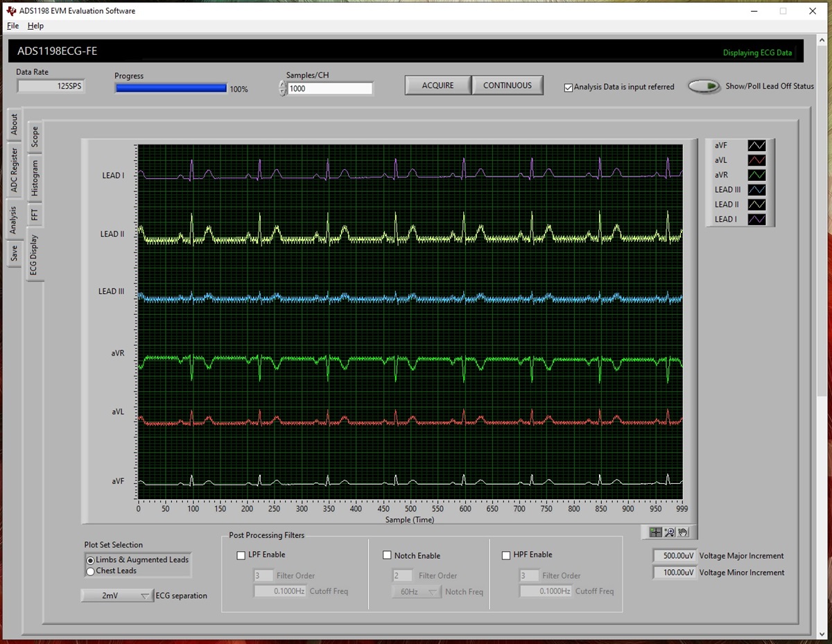The height and width of the screenshot is (644, 832).
Task: Click the aVR legend plot icon
Action: 756,175
